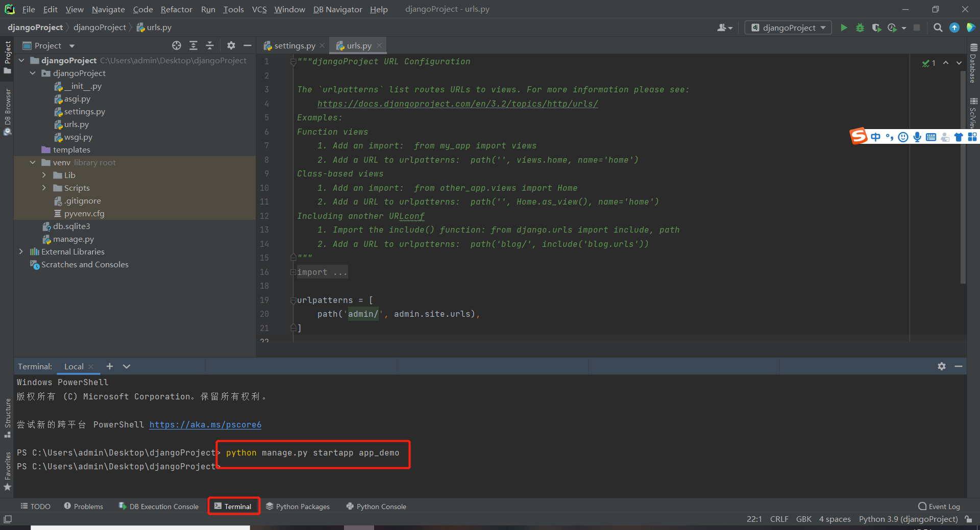Open Python Packages tool window
The height and width of the screenshot is (530, 980).
point(298,507)
